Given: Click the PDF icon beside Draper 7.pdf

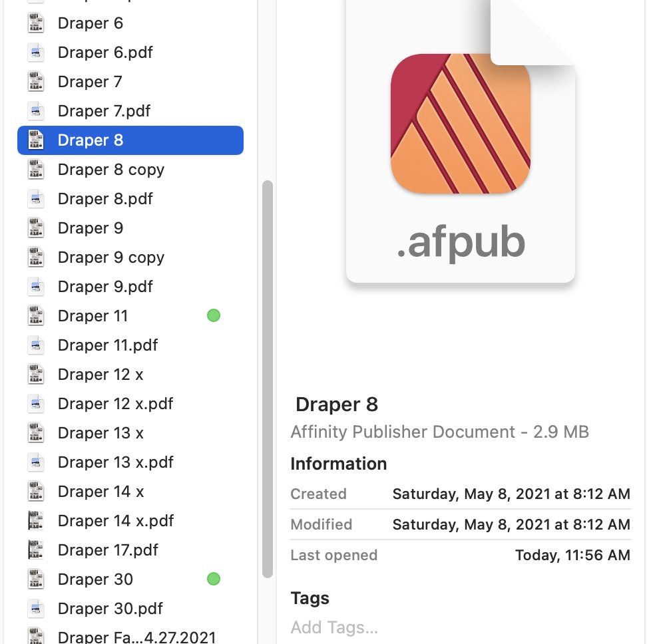Looking at the screenshot, I should pos(36,111).
